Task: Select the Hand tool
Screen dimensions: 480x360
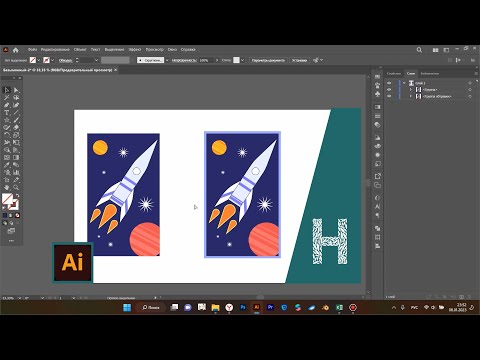Action: (x=7, y=188)
